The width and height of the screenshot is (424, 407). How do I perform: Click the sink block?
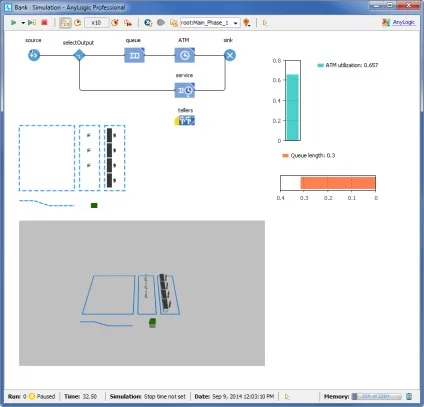[x=230, y=55]
